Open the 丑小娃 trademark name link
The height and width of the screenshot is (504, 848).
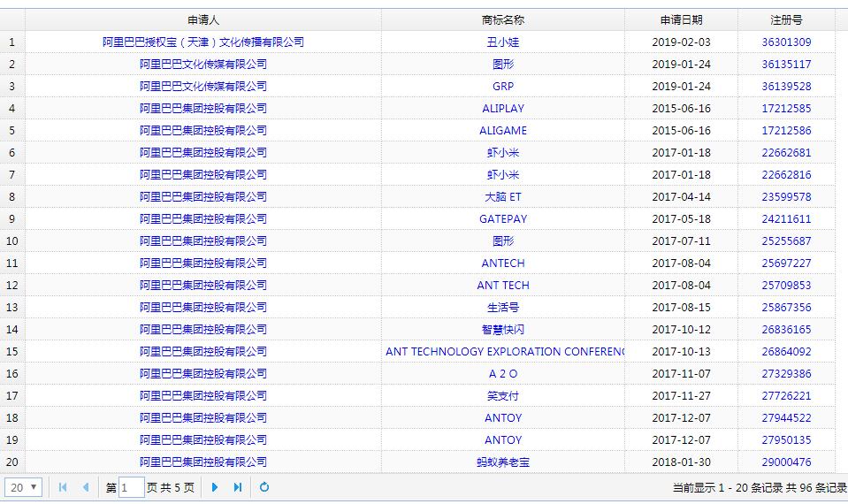coord(502,42)
